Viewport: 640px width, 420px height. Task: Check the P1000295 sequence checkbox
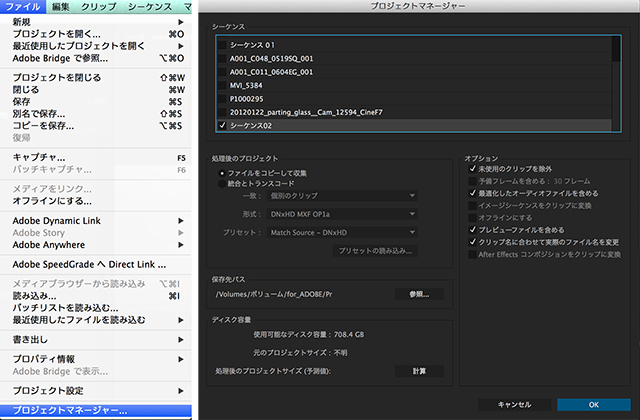[x=222, y=99]
